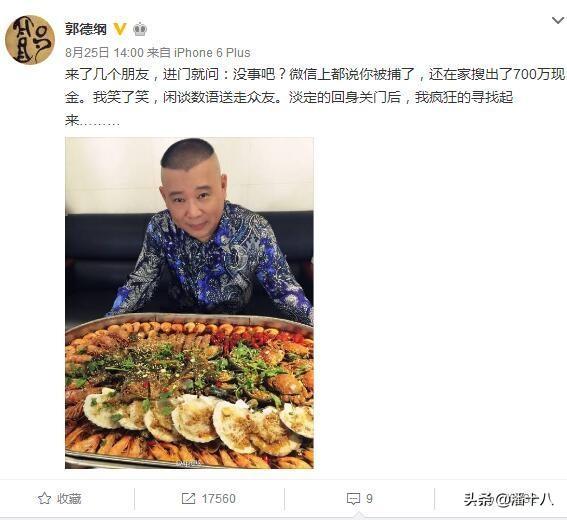Viewport: 567px width, 520px height.
Task: Open the 9 comments list
Action: [359, 499]
